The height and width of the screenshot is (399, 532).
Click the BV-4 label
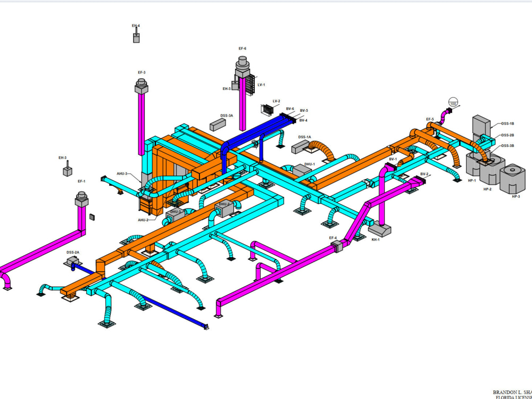point(303,120)
